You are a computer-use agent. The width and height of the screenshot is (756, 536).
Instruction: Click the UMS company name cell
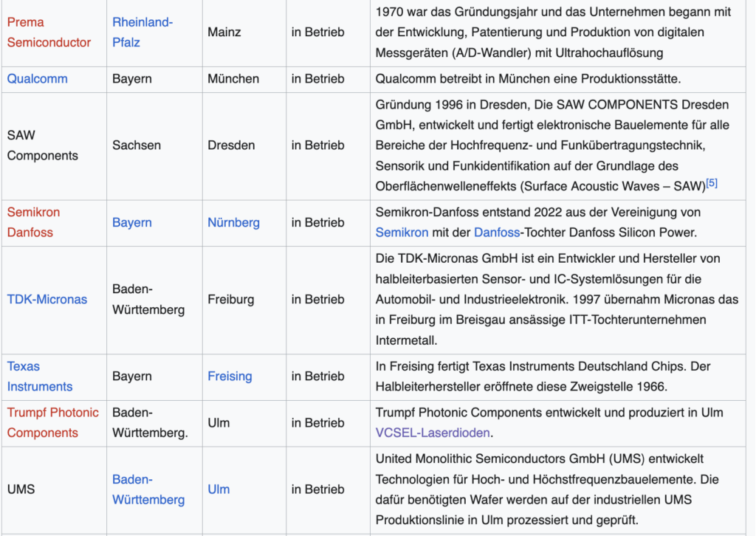[x=21, y=489]
